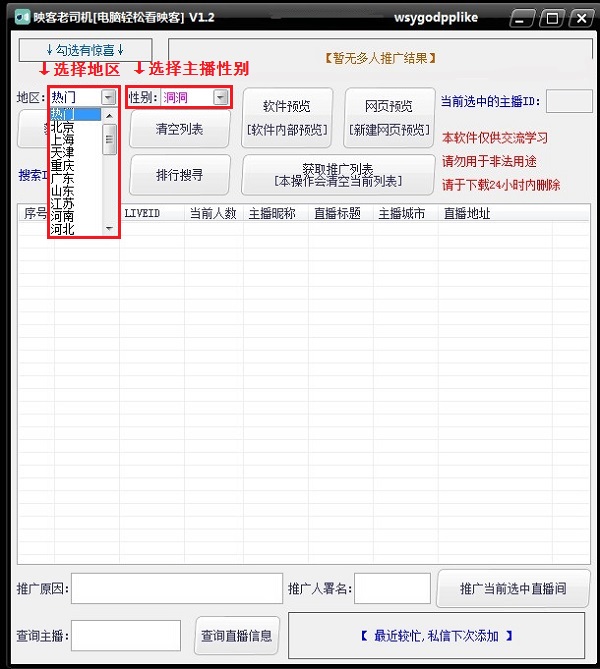Click the app icon in title bar
This screenshot has width=600, height=669.
[x=23, y=17]
